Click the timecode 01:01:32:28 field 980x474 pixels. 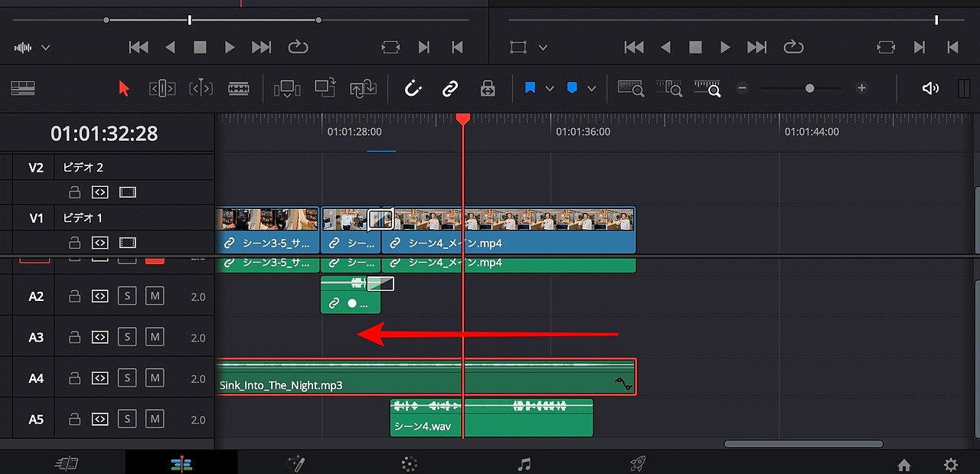click(x=104, y=133)
